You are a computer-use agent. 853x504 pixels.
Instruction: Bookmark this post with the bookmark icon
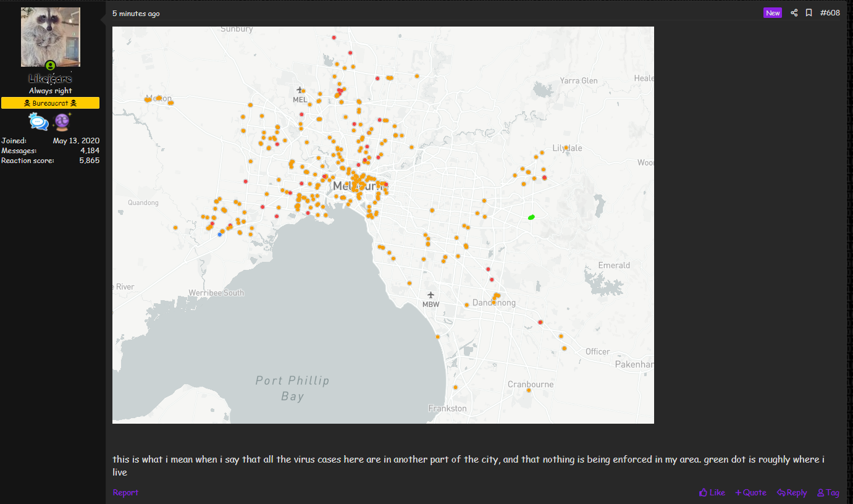(x=809, y=13)
